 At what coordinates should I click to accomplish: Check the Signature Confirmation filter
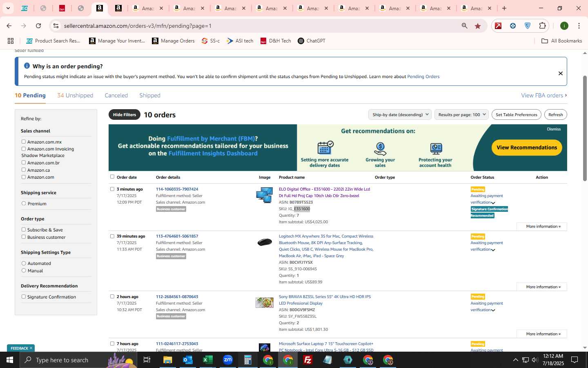point(24,296)
